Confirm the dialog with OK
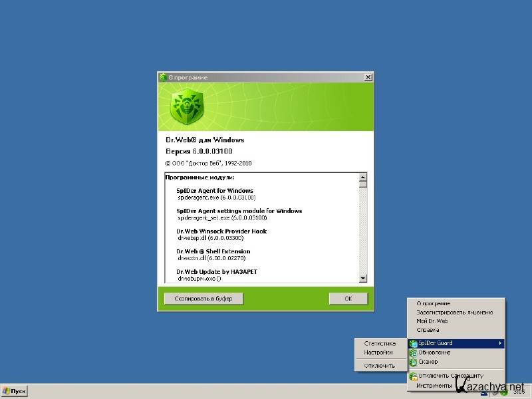The width and height of the screenshot is (532, 399). (348, 299)
